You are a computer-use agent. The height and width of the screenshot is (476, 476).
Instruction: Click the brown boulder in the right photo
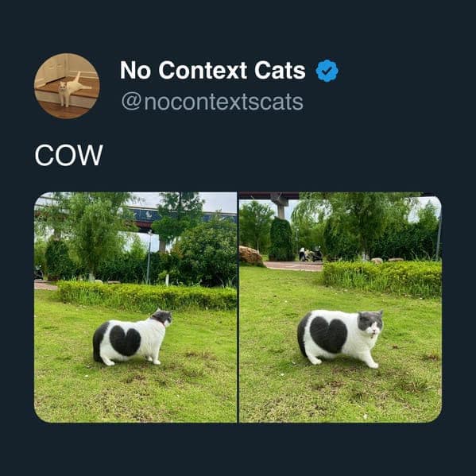pyautogui.click(x=251, y=256)
